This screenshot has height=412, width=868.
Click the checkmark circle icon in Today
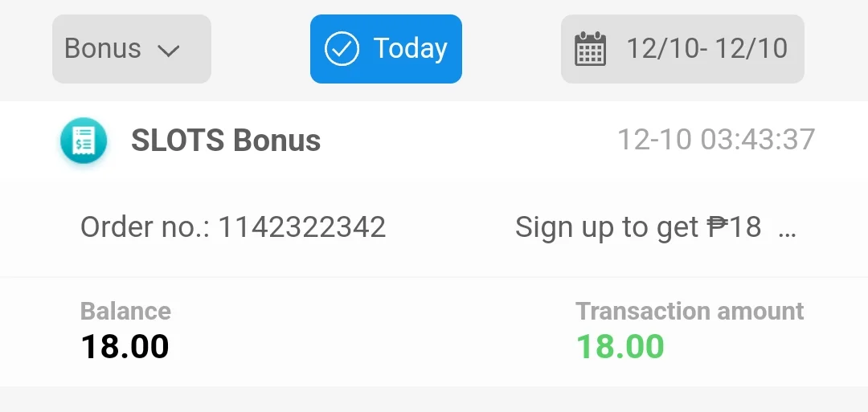pyautogui.click(x=342, y=49)
